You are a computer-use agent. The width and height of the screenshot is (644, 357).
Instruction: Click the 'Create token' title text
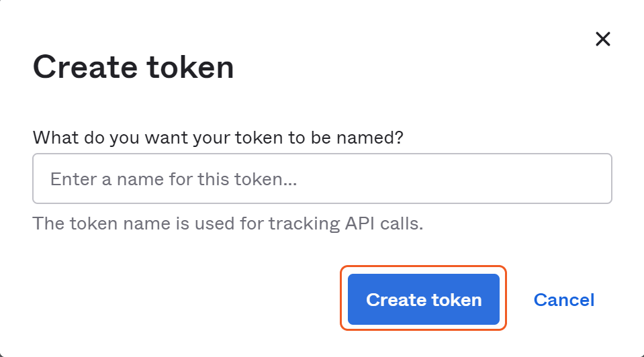[x=134, y=67]
